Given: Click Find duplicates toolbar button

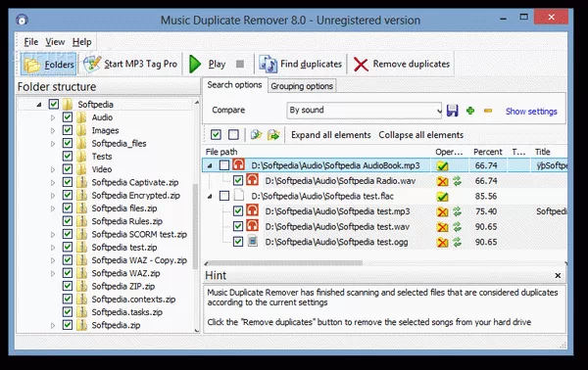Looking at the screenshot, I should 301,64.
